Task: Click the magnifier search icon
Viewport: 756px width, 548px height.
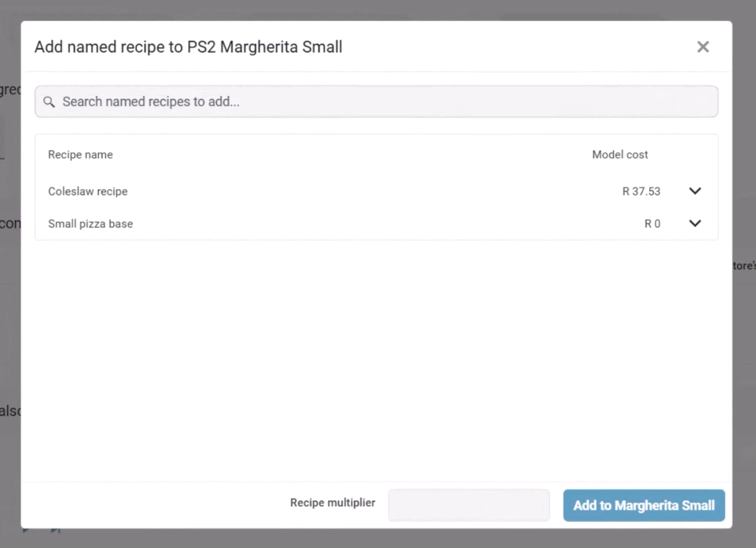Action: (x=49, y=102)
